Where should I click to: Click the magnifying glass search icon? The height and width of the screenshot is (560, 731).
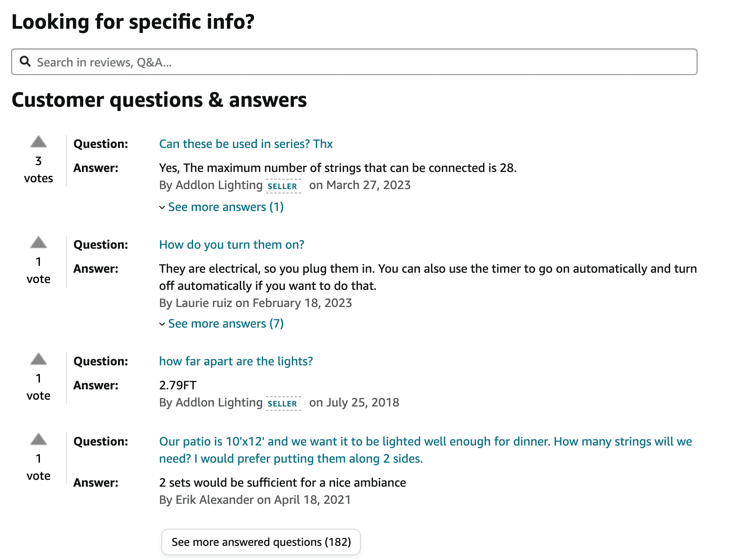point(25,62)
